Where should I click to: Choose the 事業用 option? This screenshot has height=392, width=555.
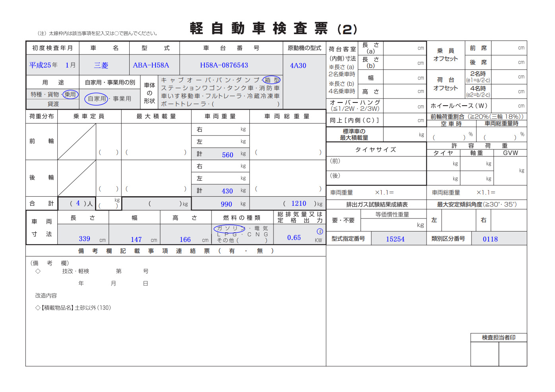(122, 99)
